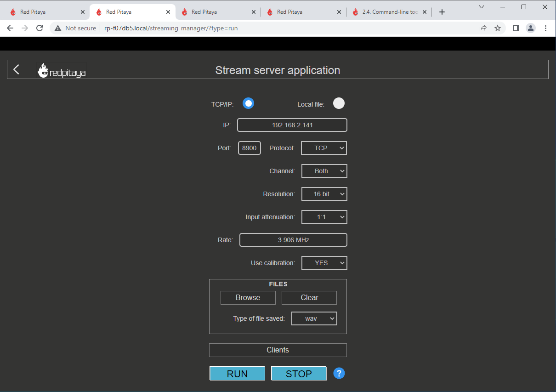Click the tab search chevron in title bar
Screen dimensions: 556x392
coord(482,7)
